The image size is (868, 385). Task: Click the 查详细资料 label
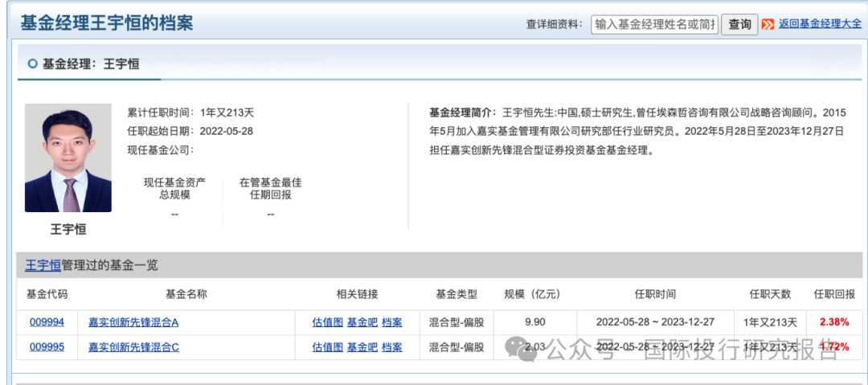(554, 24)
